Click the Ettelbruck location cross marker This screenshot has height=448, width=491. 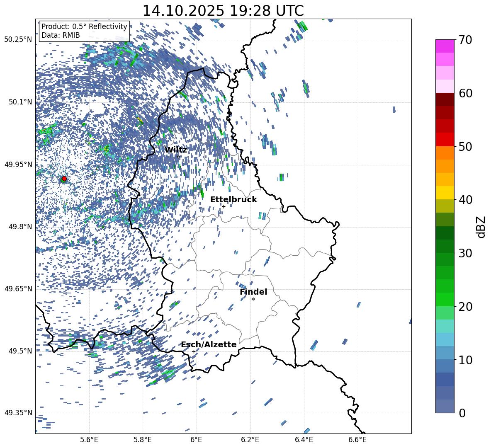point(224,206)
